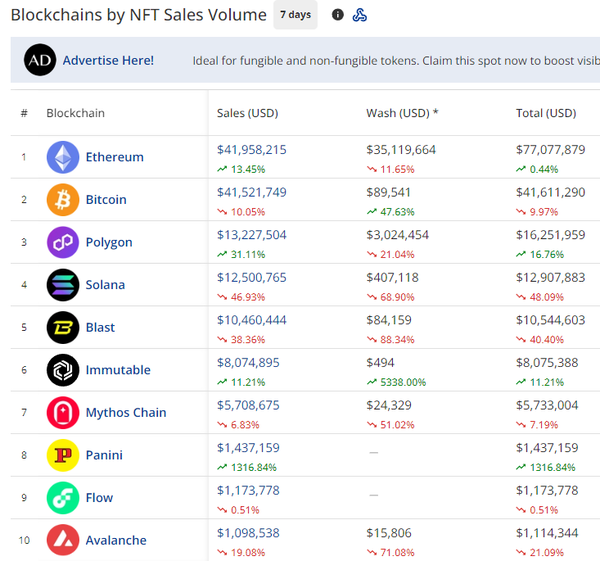Click the Panini logo icon
The height and width of the screenshot is (561, 600).
pos(63,455)
